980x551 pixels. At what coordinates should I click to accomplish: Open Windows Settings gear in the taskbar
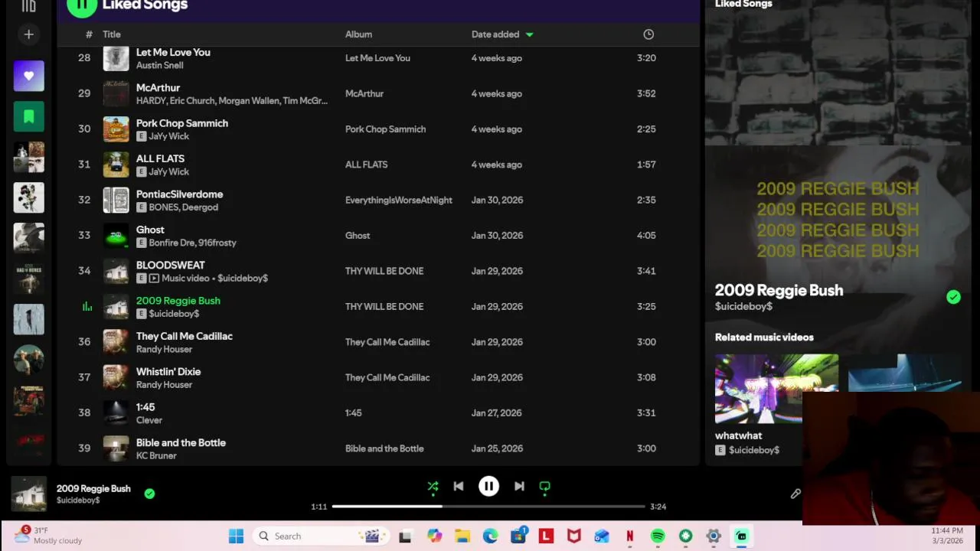click(x=714, y=536)
